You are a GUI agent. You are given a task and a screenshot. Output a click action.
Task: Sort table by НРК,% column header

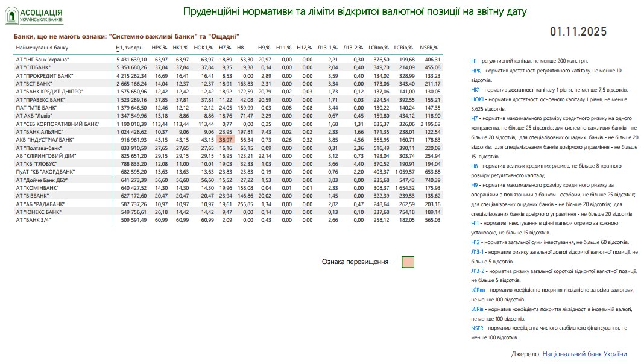pos(159,47)
